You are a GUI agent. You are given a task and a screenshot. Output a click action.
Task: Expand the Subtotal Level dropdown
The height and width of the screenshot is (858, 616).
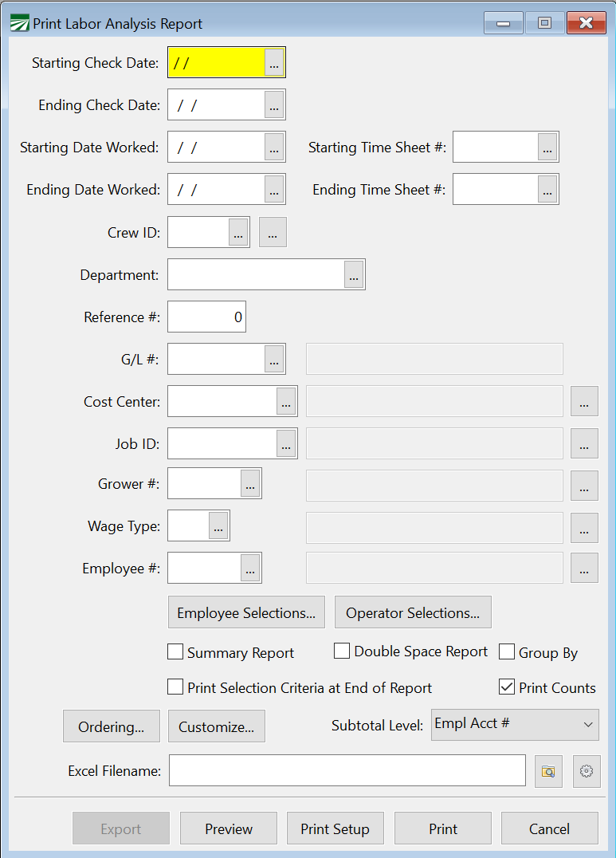click(x=514, y=725)
